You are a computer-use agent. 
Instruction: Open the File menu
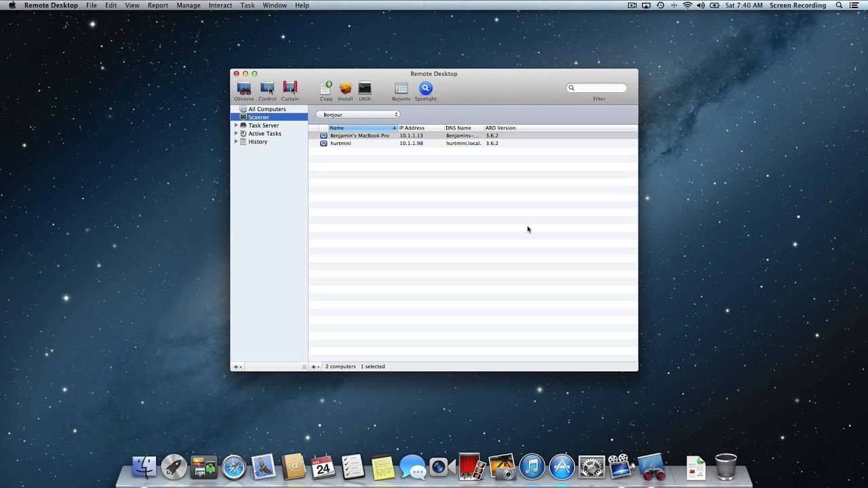(x=92, y=5)
